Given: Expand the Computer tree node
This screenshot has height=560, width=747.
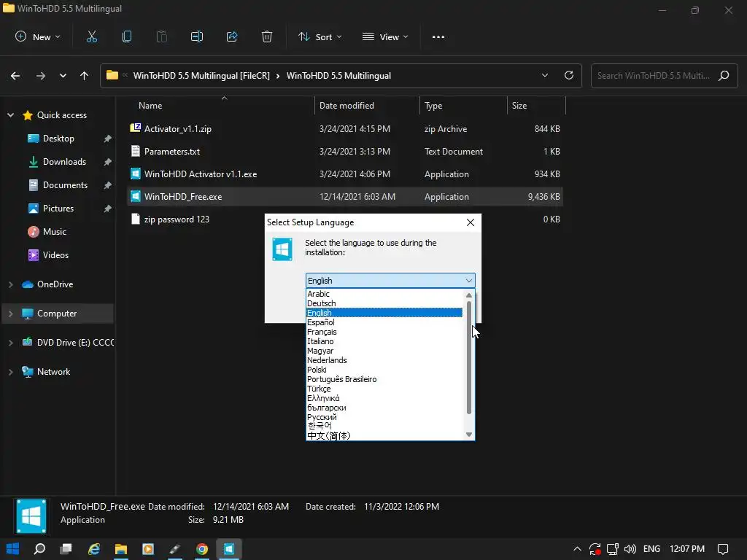Looking at the screenshot, I should pos(10,314).
